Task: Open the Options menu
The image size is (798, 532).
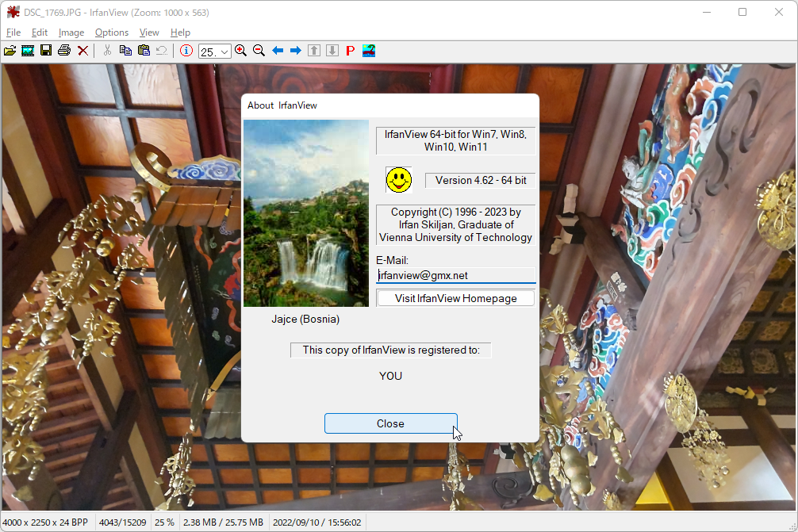Action: pos(111,33)
